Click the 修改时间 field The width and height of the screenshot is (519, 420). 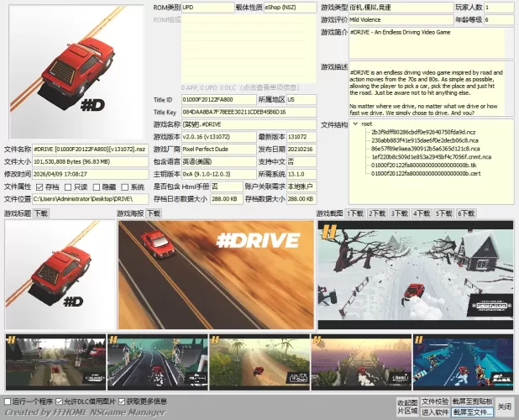[91, 174]
